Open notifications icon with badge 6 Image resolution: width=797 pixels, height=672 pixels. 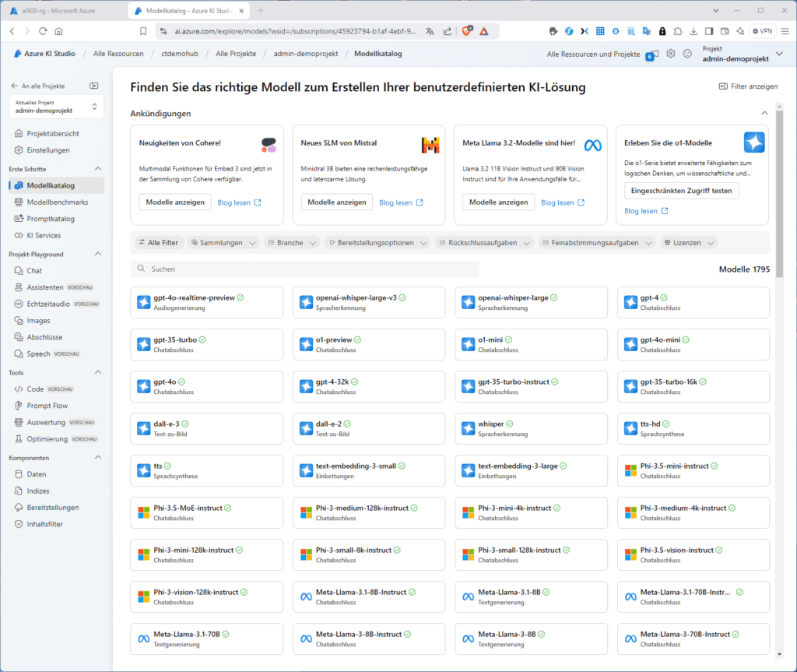pyautogui.click(x=652, y=55)
